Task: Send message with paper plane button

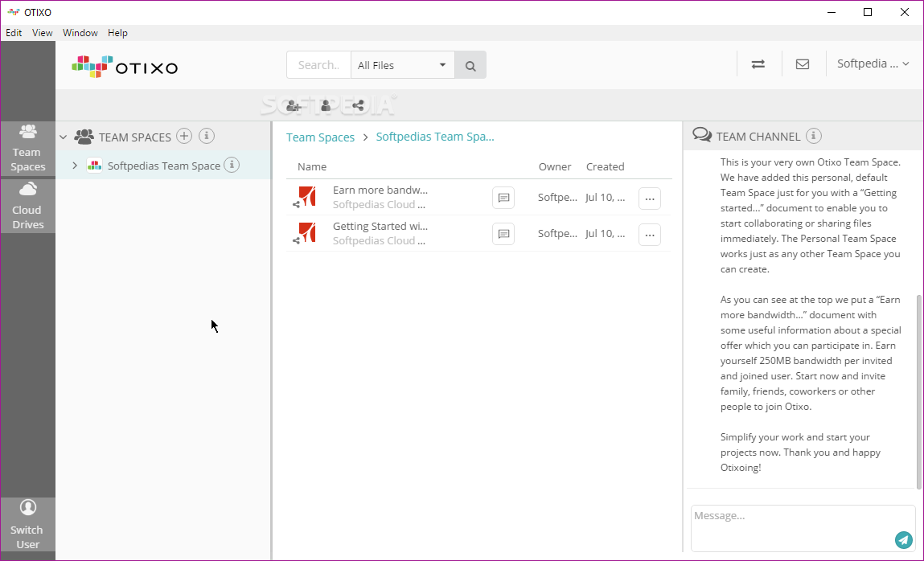Action: pos(903,539)
